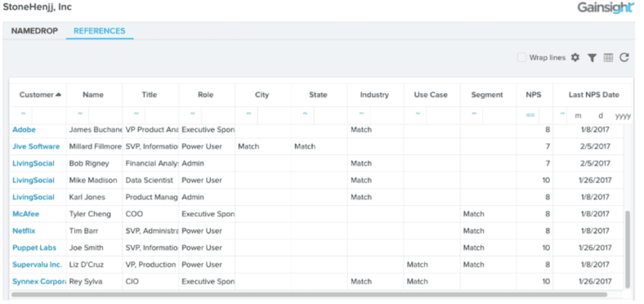Click the NPS filter input field
This screenshot has height=304, width=644.
tap(546, 115)
